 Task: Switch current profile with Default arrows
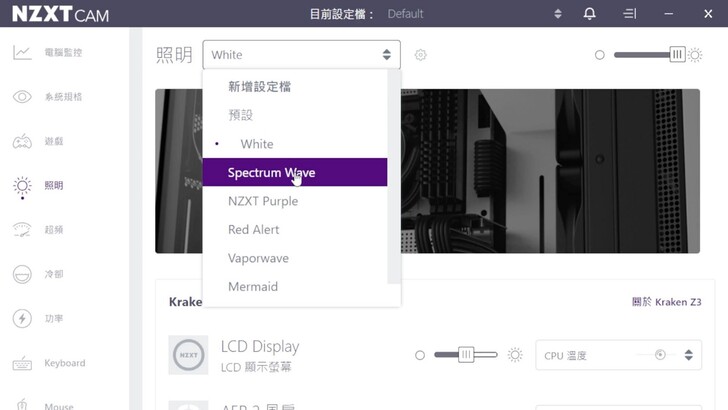tap(558, 13)
